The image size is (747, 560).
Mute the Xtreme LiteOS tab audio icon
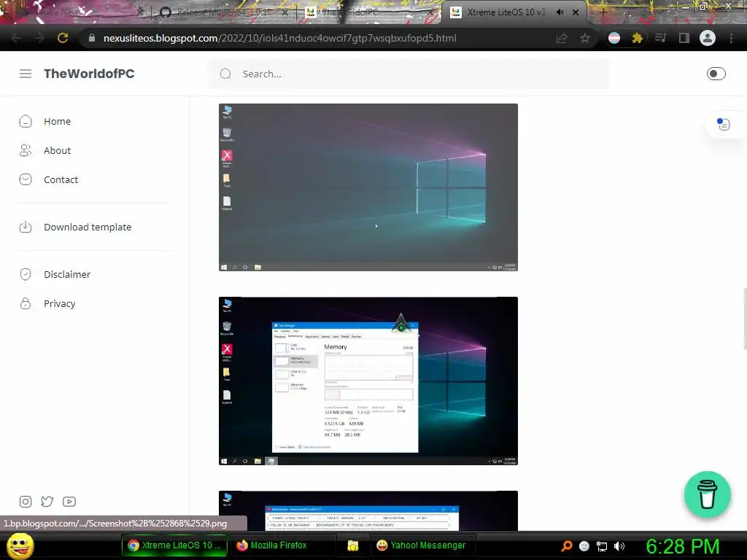pyautogui.click(x=560, y=12)
